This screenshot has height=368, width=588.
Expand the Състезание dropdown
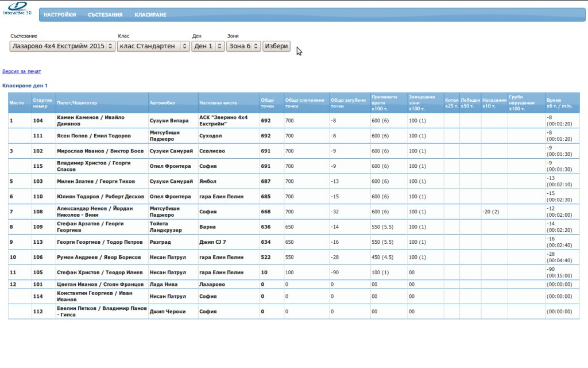(62, 46)
